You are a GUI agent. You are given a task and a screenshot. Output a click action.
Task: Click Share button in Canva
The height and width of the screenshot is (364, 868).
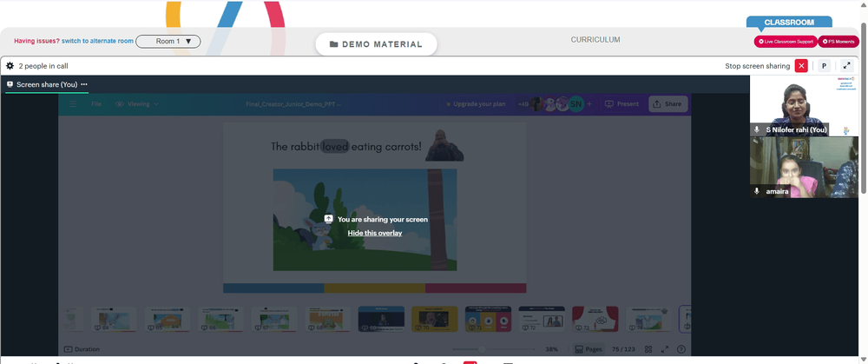coord(668,104)
